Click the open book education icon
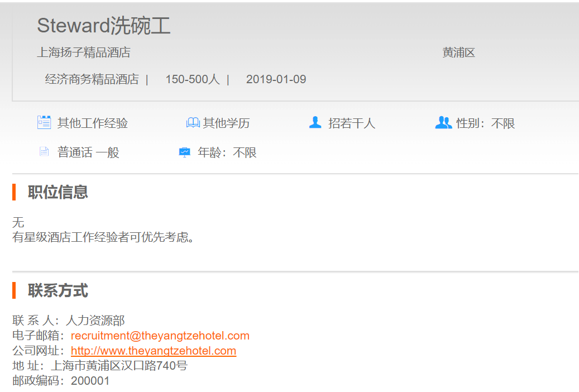The width and height of the screenshot is (579, 392). (x=193, y=122)
